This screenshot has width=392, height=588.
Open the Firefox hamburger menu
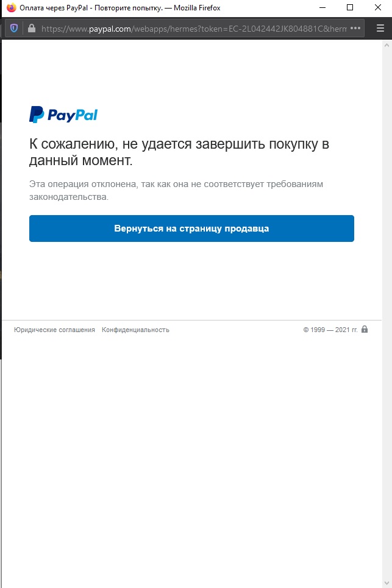point(380,28)
